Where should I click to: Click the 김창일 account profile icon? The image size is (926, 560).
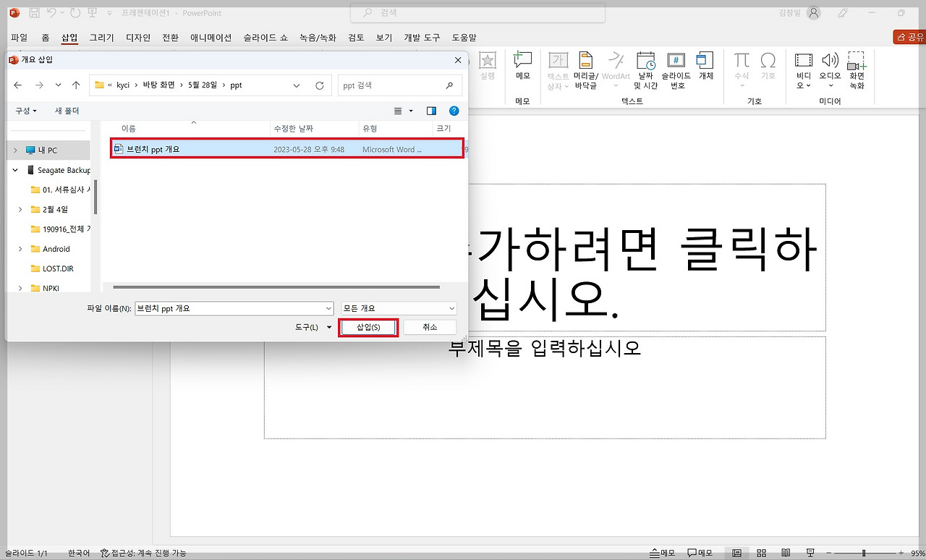point(814,13)
